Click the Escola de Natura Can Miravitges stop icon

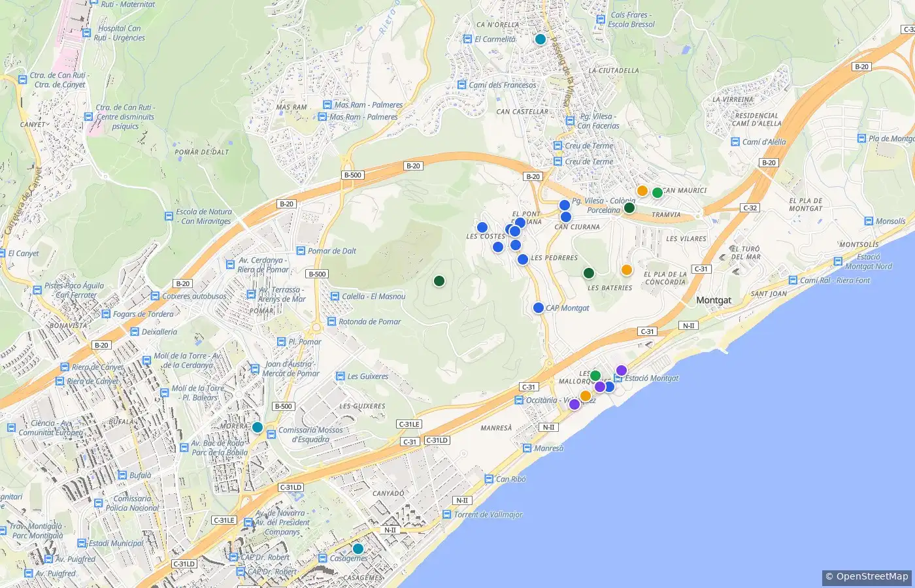coord(169,216)
